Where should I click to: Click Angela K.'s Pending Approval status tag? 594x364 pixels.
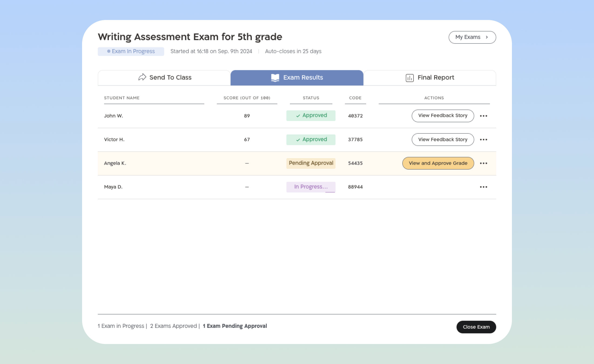[311, 163]
